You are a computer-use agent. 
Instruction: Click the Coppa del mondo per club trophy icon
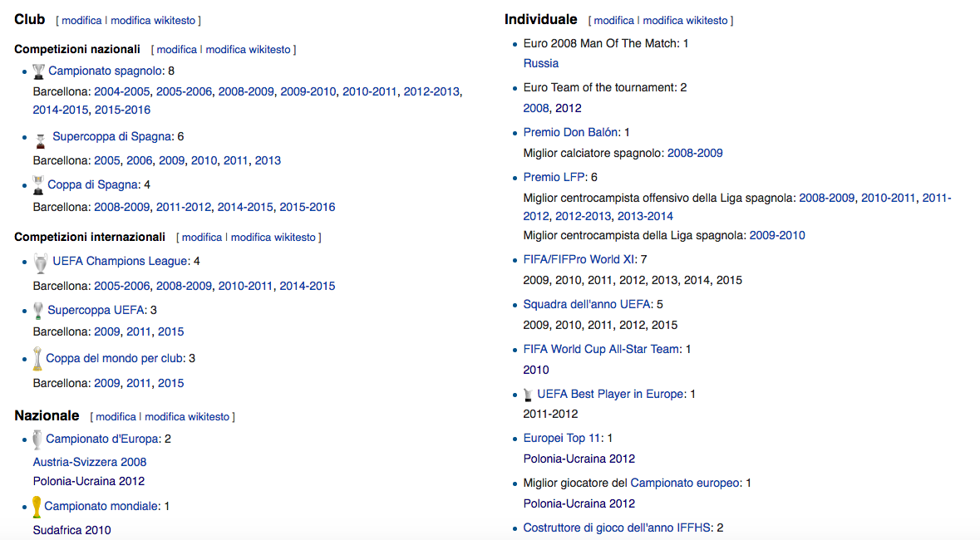click(x=37, y=359)
